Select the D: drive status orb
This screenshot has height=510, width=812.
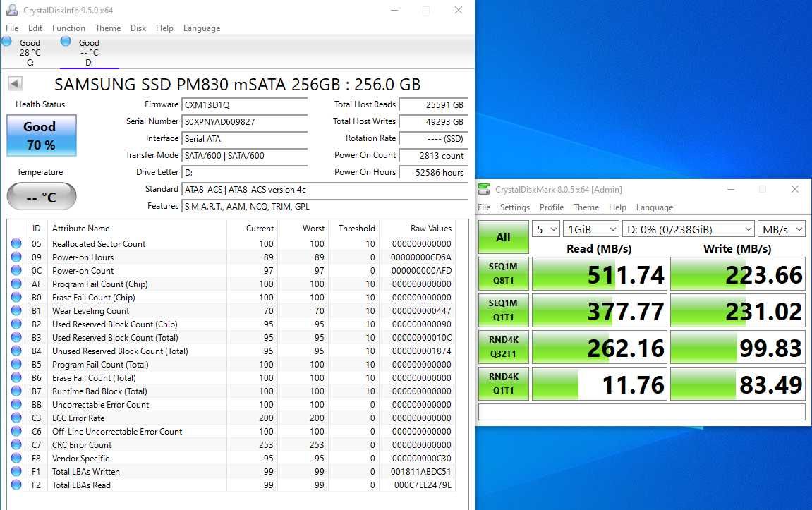(66, 42)
